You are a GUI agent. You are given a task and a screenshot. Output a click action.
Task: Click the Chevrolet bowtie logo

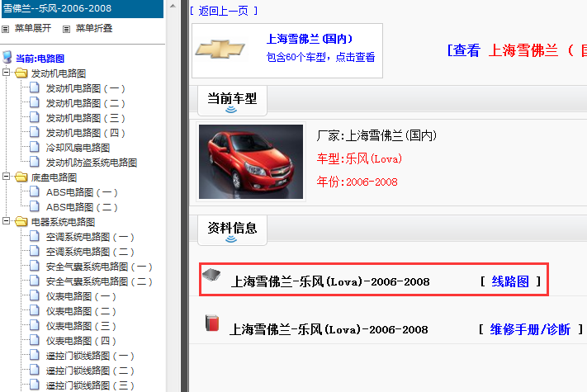pos(220,49)
